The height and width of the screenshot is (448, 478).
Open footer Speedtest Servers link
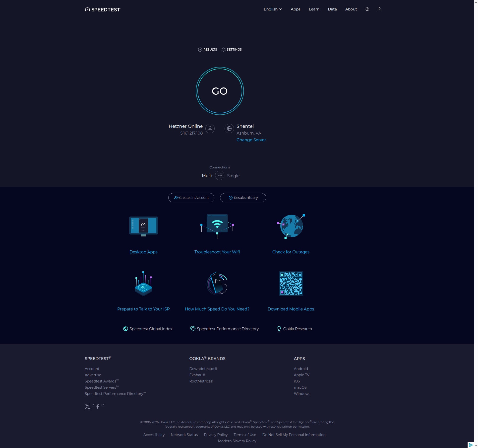point(102,387)
